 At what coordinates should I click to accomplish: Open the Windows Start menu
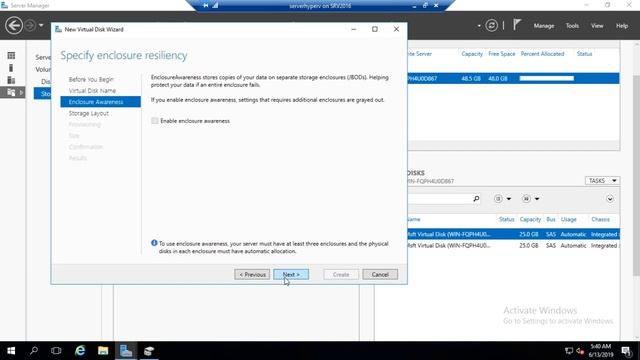pos(11,351)
